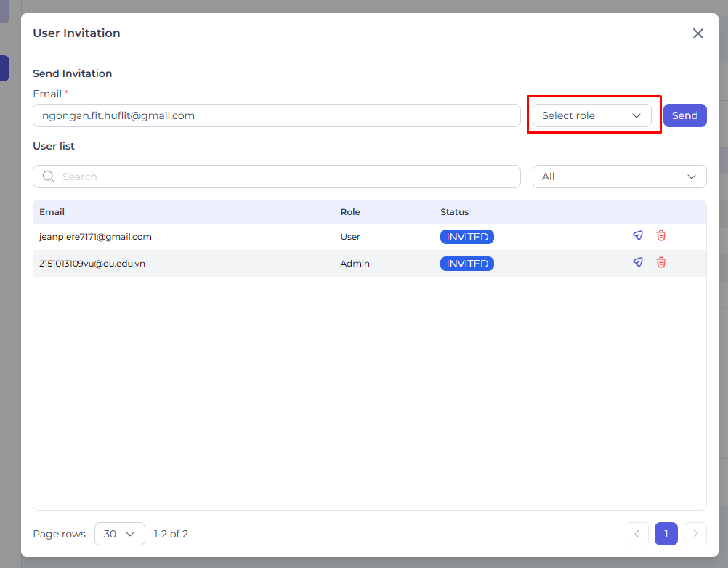Viewport: 728px width, 568px height.
Task: Click the Status column header
Action: click(x=454, y=212)
